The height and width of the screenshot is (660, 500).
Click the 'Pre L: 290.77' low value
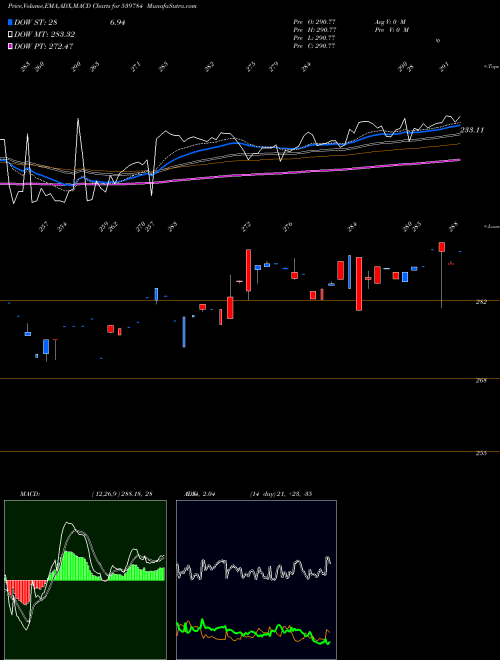point(314,38)
